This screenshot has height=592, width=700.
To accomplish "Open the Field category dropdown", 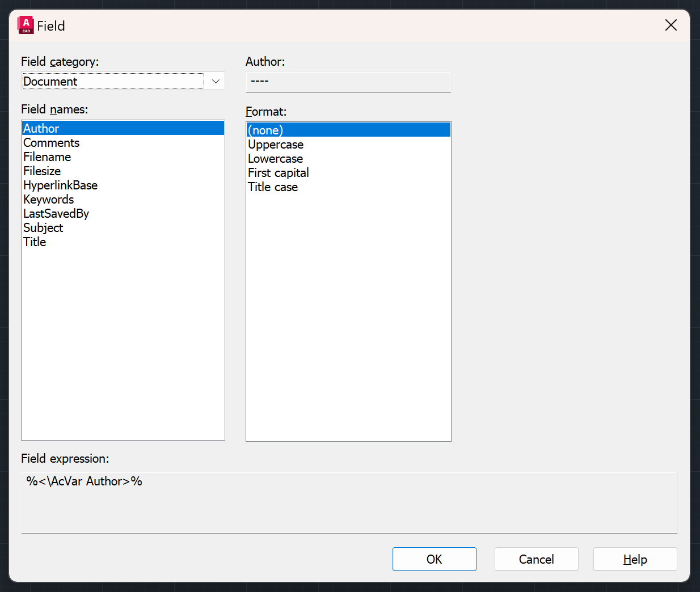I will click(214, 81).
